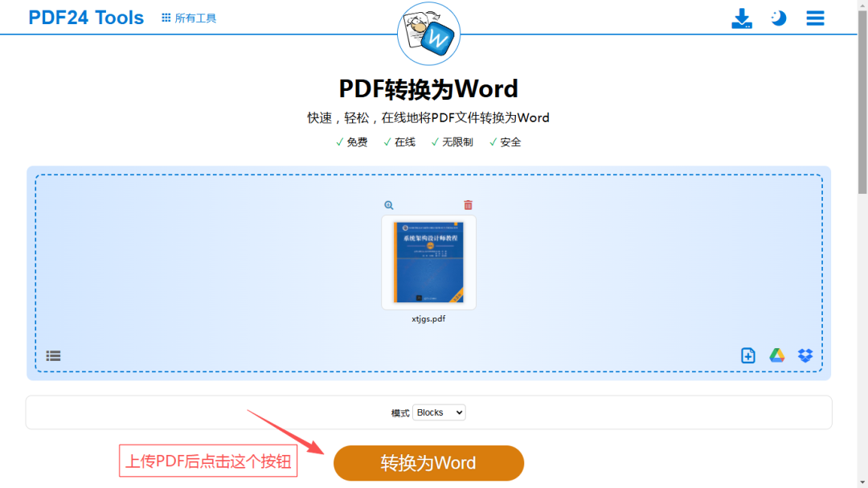Click the magnifier preview icon above the file
The image size is (868, 488).
coord(389,205)
